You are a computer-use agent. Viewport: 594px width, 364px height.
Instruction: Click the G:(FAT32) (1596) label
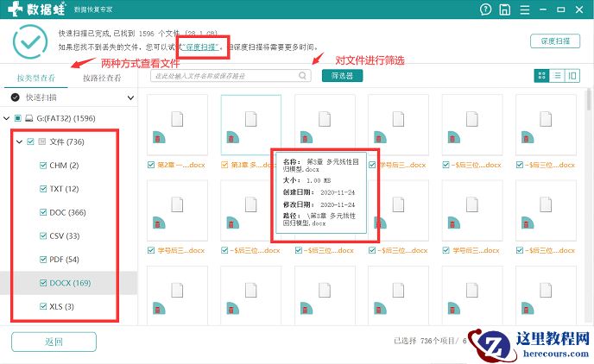pos(66,118)
